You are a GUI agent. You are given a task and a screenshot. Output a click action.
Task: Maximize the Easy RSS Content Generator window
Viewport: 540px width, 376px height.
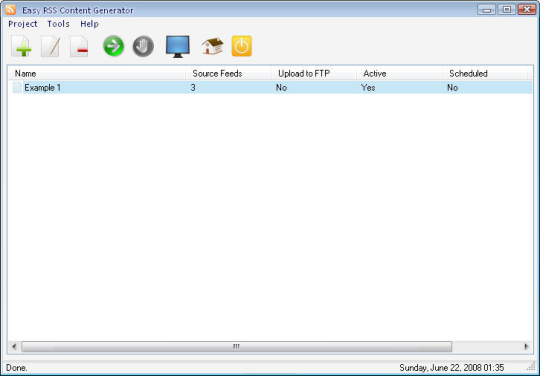(x=507, y=10)
